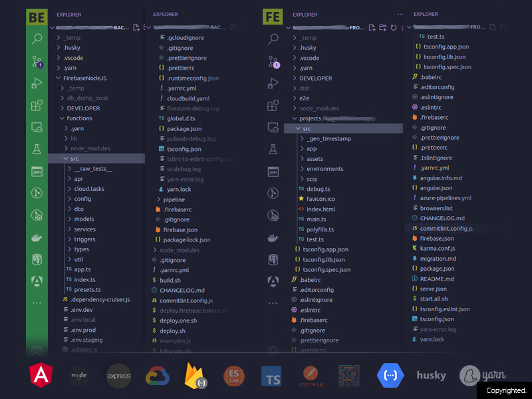Expand the environments folder
Screen dimensions: 532x399
click(x=325, y=169)
